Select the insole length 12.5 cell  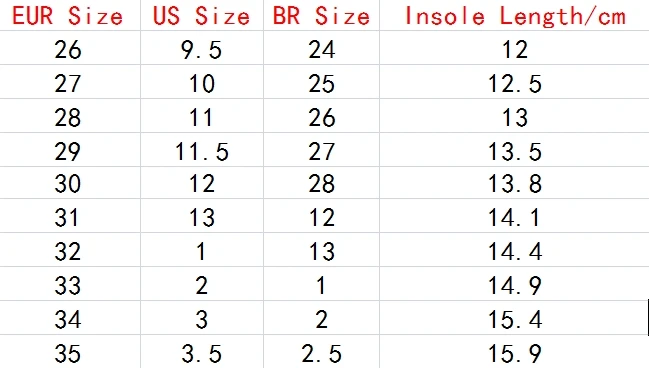click(x=514, y=82)
